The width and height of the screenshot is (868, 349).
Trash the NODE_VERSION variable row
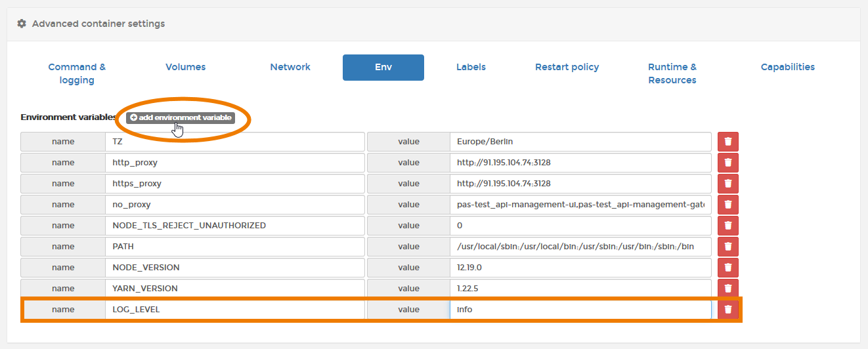728,268
